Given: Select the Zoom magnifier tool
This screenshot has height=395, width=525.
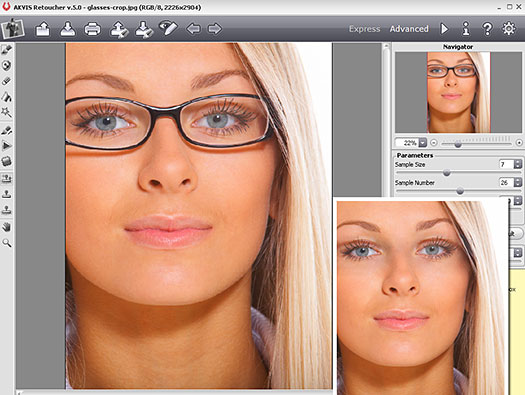Looking at the screenshot, I should tap(7, 243).
